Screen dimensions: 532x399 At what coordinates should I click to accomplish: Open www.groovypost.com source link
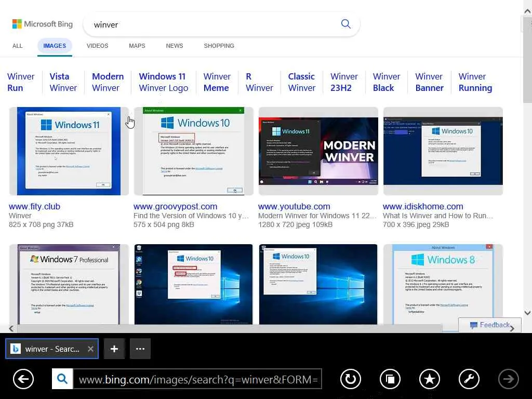pyautogui.click(x=175, y=206)
